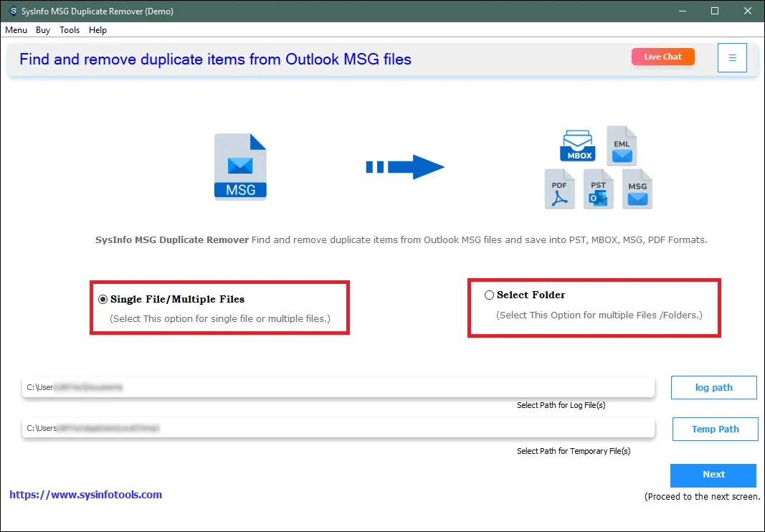765x532 pixels.
Task: Expand the Tools menu
Action: [x=70, y=30]
